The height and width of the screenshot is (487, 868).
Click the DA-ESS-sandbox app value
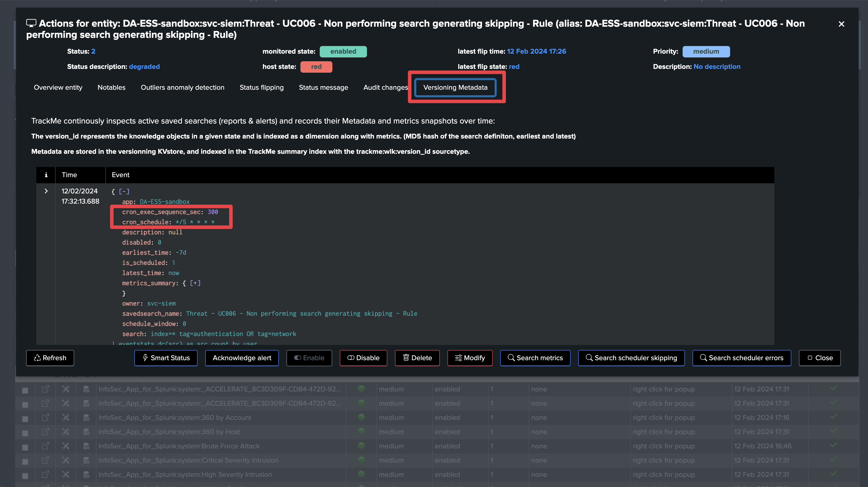tap(165, 202)
